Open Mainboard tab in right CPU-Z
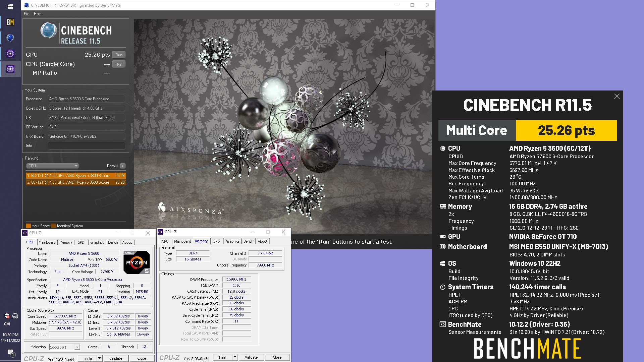Image resolution: width=644 pixels, height=362 pixels. pos(182,241)
